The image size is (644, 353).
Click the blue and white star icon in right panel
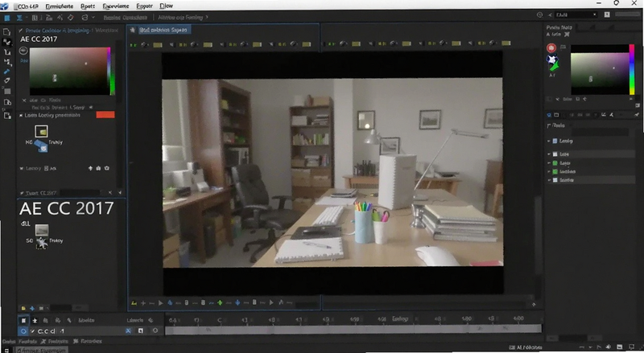pos(551,60)
